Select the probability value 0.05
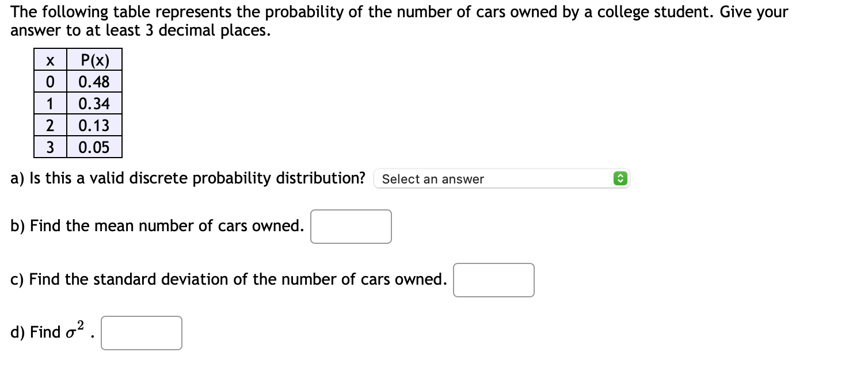The height and width of the screenshot is (375, 868). coord(94,147)
